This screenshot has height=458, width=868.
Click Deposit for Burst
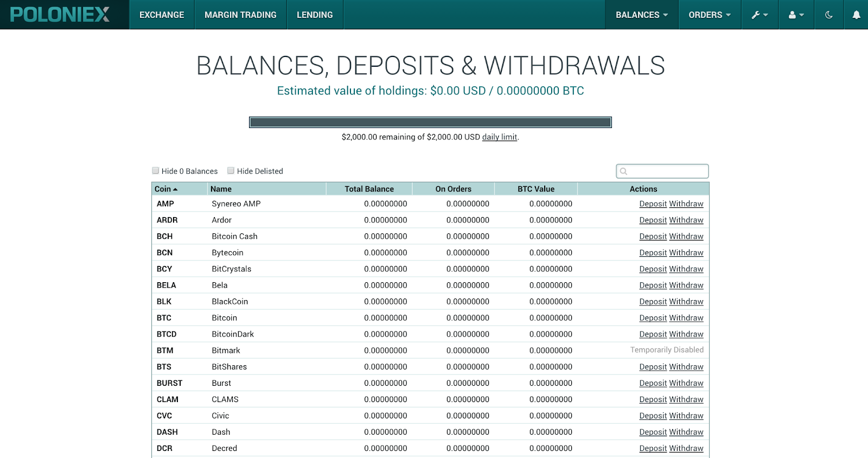tap(653, 383)
